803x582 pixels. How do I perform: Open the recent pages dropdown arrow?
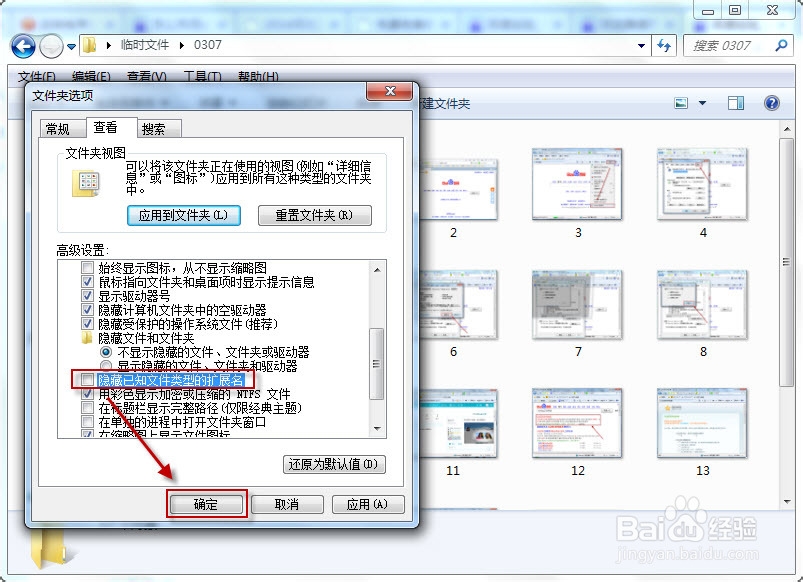click(72, 47)
